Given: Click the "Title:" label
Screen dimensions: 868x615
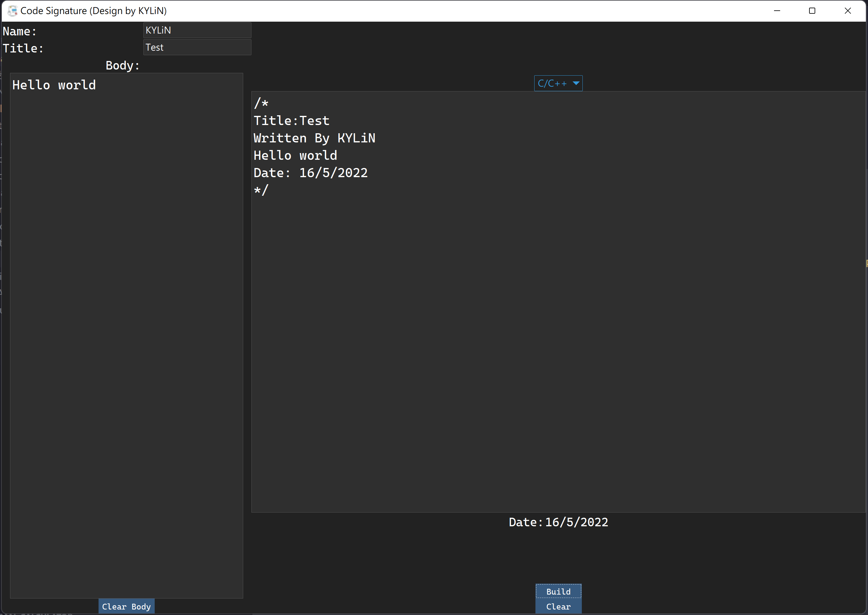Looking at the screenshot, I should (23, 48).
